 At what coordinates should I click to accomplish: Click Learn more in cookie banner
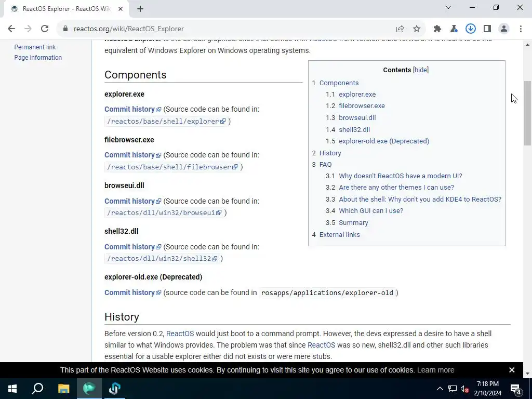436,370
